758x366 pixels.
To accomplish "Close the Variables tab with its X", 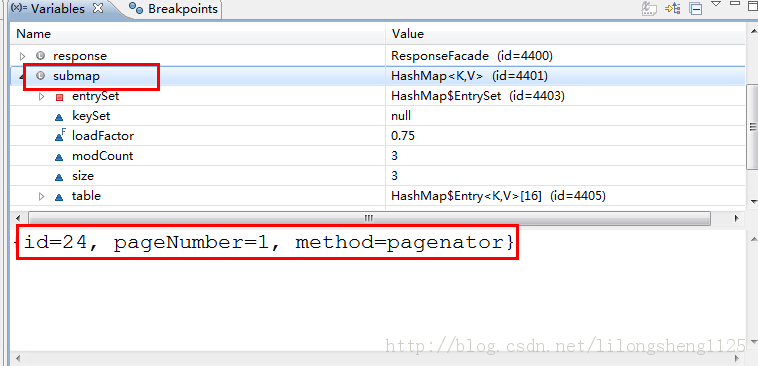I will (98, 8).
